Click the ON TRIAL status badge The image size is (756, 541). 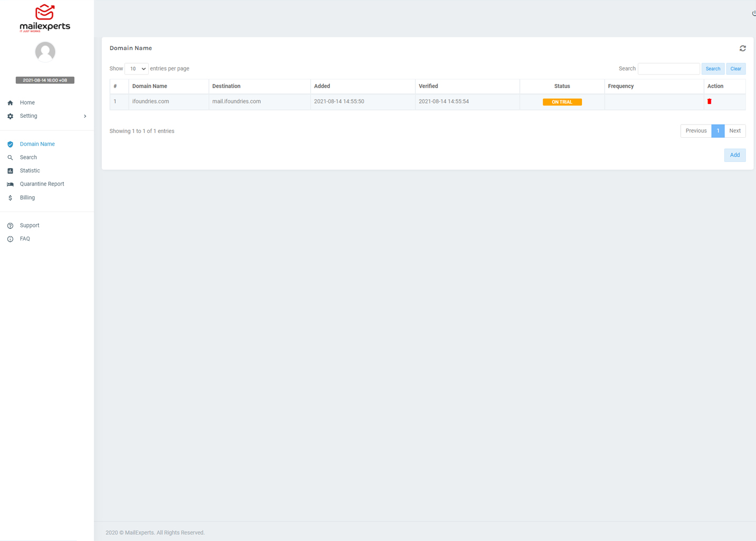click(x=562, y=101)
